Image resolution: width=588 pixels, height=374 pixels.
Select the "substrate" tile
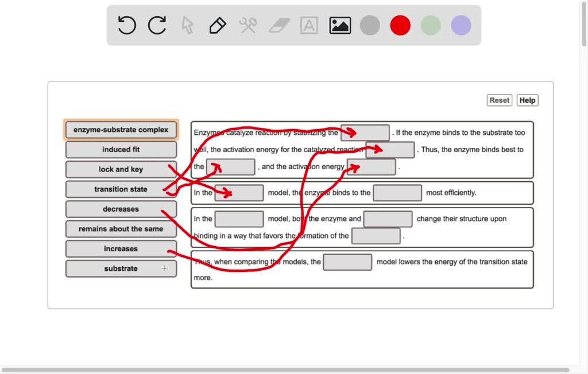pyautogui.click(x=121, y=268)
